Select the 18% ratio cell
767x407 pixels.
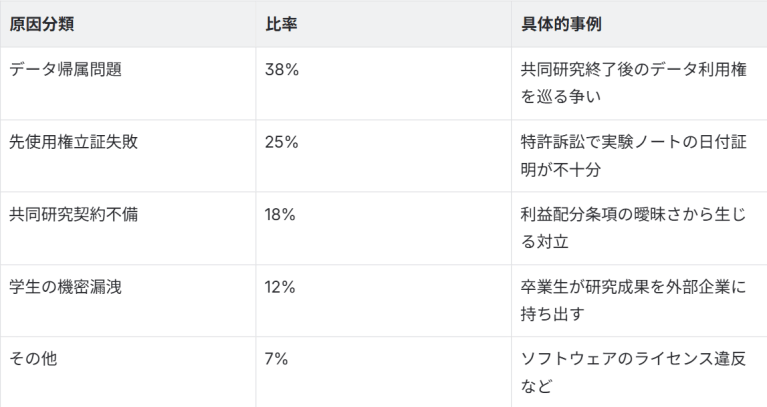[x=281, y=214]
